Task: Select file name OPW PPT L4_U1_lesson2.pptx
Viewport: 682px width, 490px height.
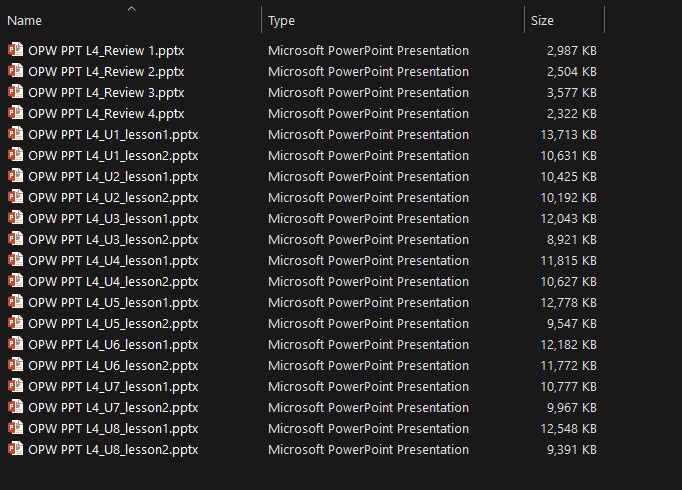Action: coord(113,156)
